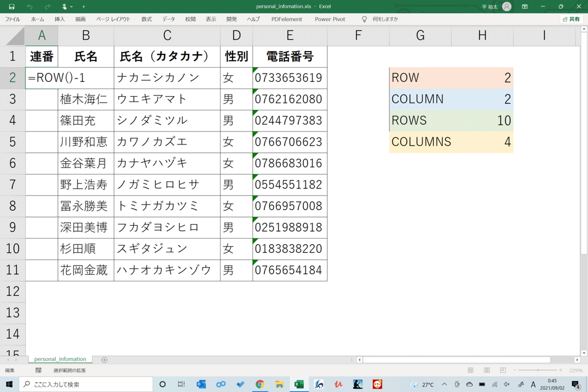
Task: Select column A header
Action: pos(42,35)
